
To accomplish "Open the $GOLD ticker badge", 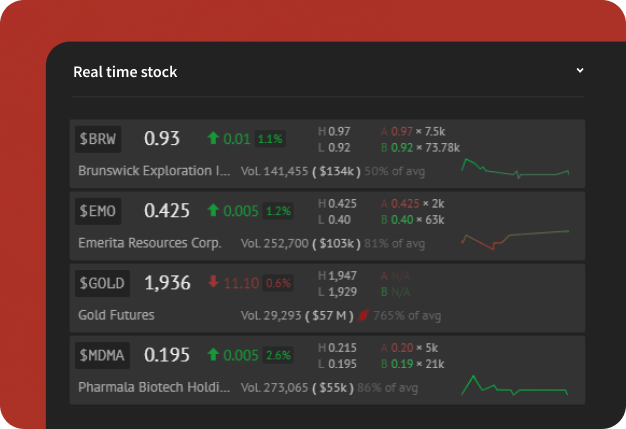I will [104, 283].
